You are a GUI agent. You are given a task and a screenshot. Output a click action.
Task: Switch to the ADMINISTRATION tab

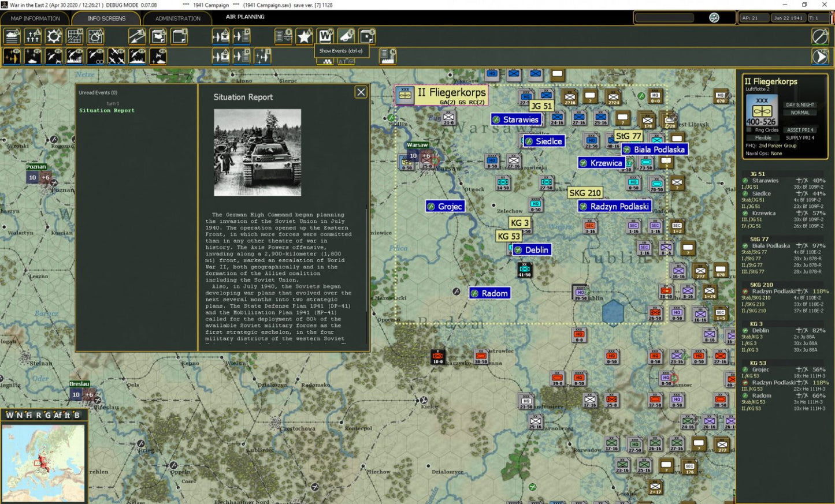click(178, 18)
